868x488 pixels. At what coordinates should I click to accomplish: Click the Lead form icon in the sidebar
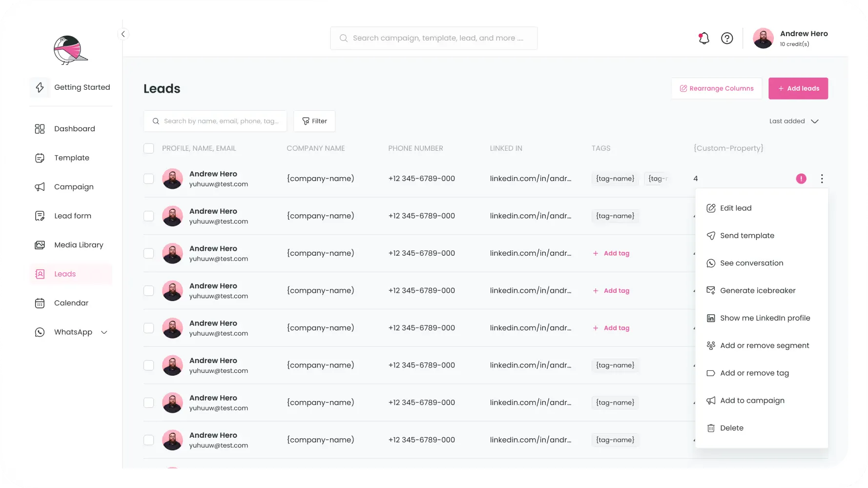tap(40, 216)
